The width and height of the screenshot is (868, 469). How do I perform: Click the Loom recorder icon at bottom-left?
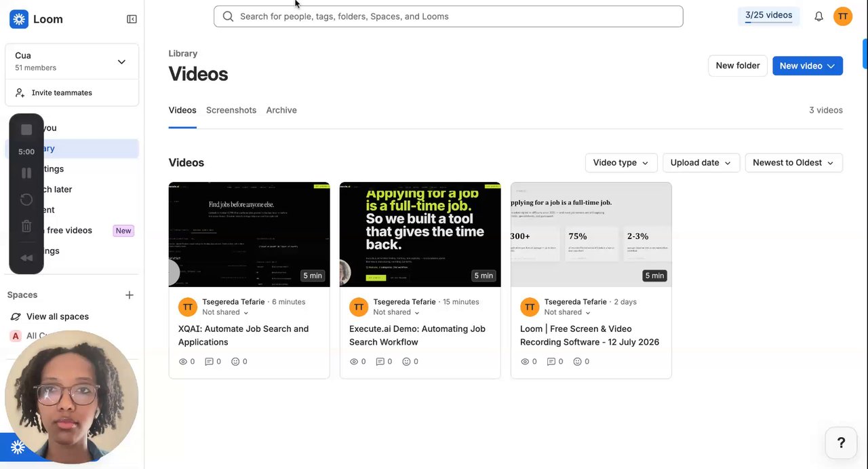[18, 447]
